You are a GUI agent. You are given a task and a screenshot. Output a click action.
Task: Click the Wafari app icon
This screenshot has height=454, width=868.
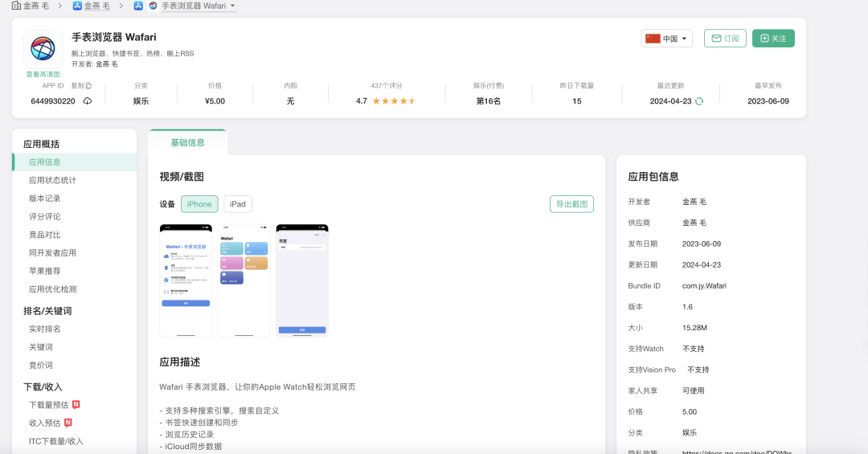pyautogui.click(x=43, y=49)
